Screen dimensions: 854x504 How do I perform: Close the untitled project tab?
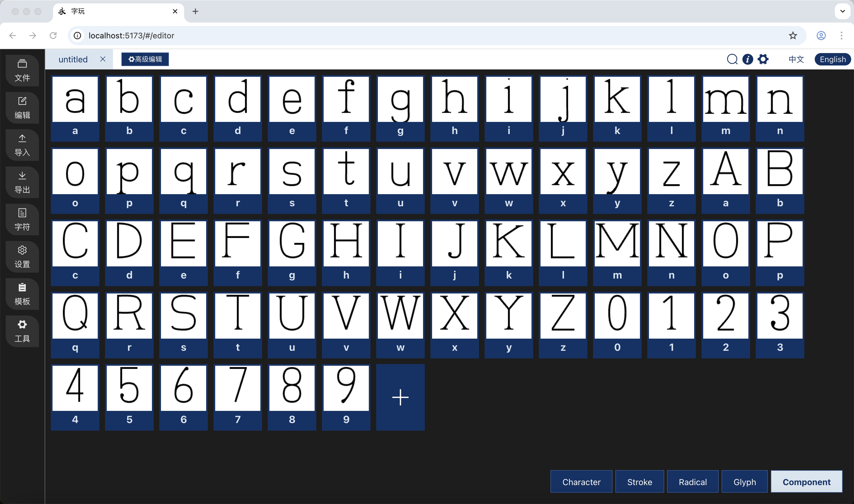point(103,59)
